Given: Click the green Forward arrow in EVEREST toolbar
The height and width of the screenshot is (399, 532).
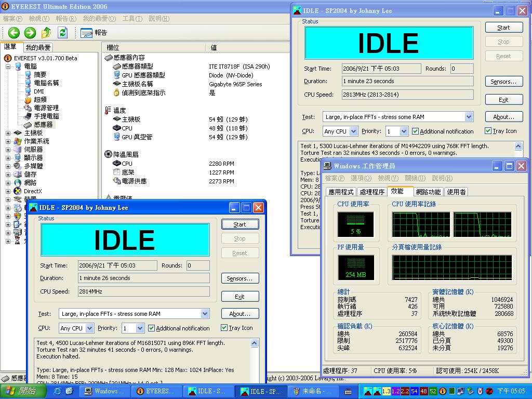Looking at the screenshot, I should 30,33.
